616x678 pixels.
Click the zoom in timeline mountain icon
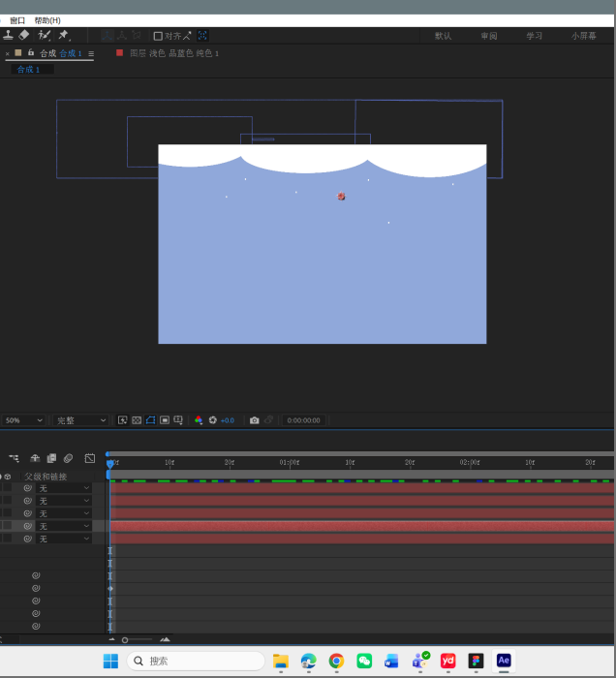point(165,639)
